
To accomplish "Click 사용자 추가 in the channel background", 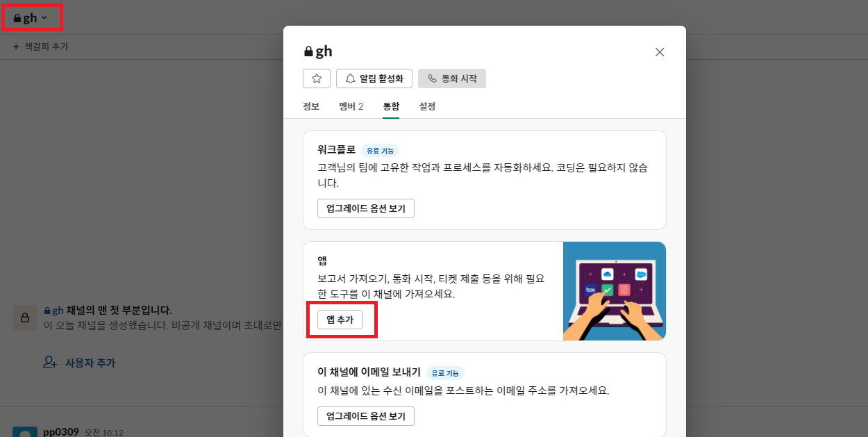I will tap(90, 363).
